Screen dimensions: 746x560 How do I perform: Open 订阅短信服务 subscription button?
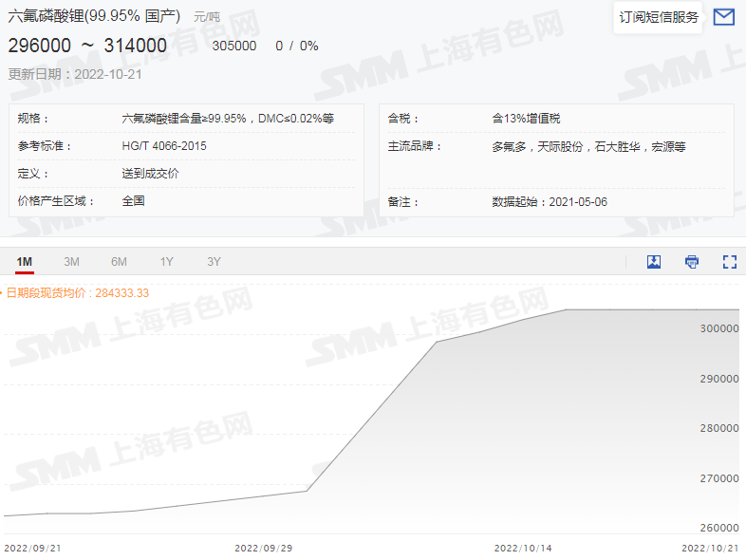659,17
